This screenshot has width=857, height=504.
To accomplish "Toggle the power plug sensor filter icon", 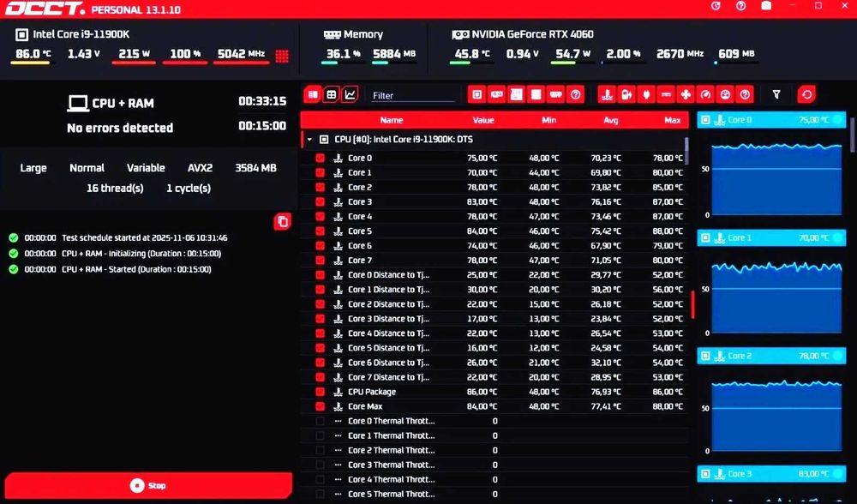I will (646, 94).
